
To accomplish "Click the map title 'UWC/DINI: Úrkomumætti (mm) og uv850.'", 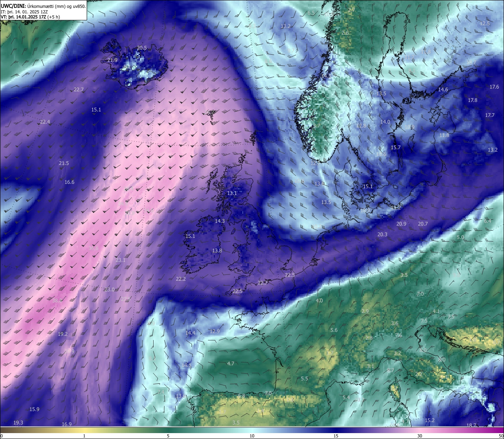I will pyautogui.click(x=43, y=6).
